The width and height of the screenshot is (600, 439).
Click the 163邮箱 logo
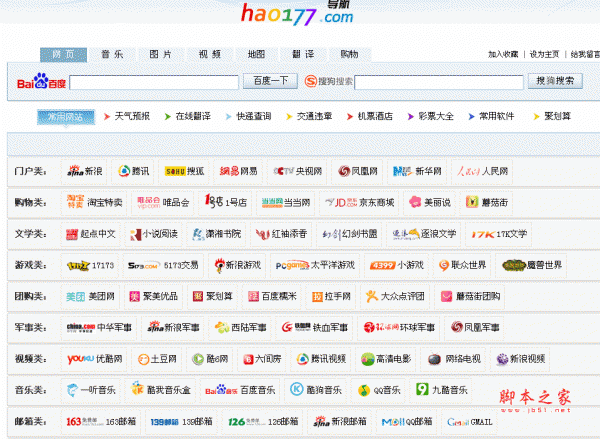click(x=85, y=422)
